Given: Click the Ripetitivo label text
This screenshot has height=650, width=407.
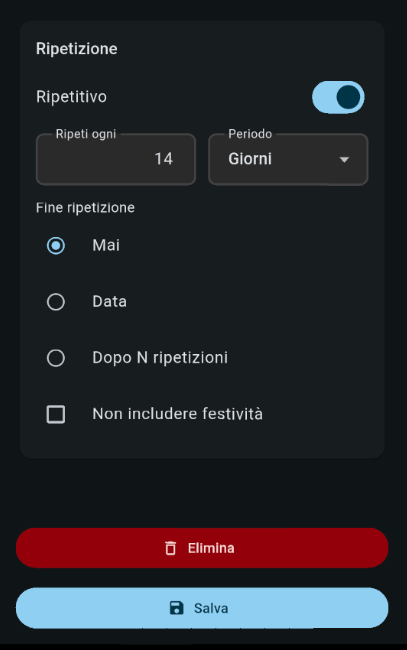Looking at the screenshot, I should 71,97.
